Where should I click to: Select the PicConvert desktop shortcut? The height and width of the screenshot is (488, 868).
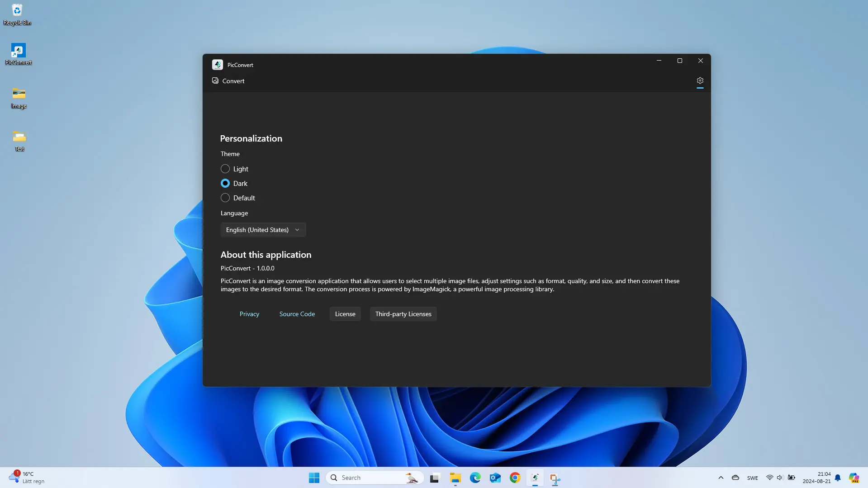click(19, 54)
